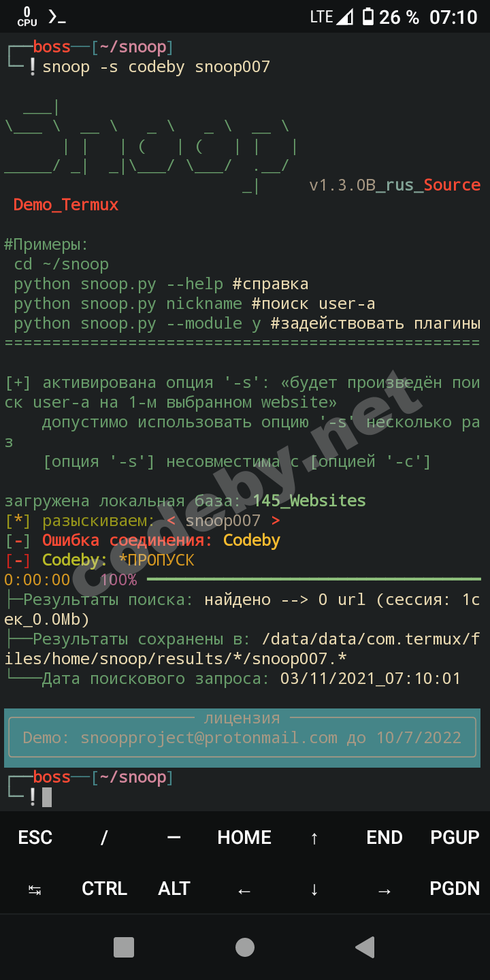Go to home screen via circle button

[x=245, y=947]
